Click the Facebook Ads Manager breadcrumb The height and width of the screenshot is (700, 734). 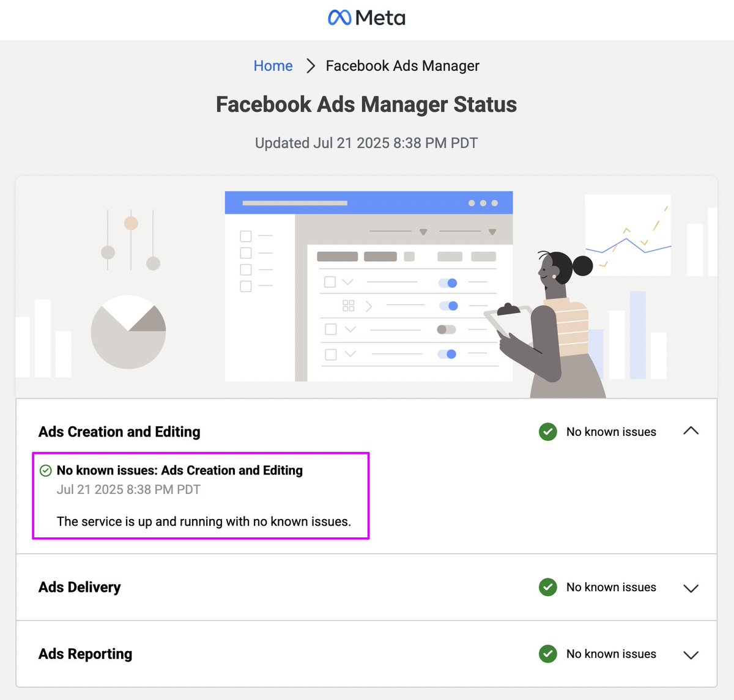[x=402, y=65]
